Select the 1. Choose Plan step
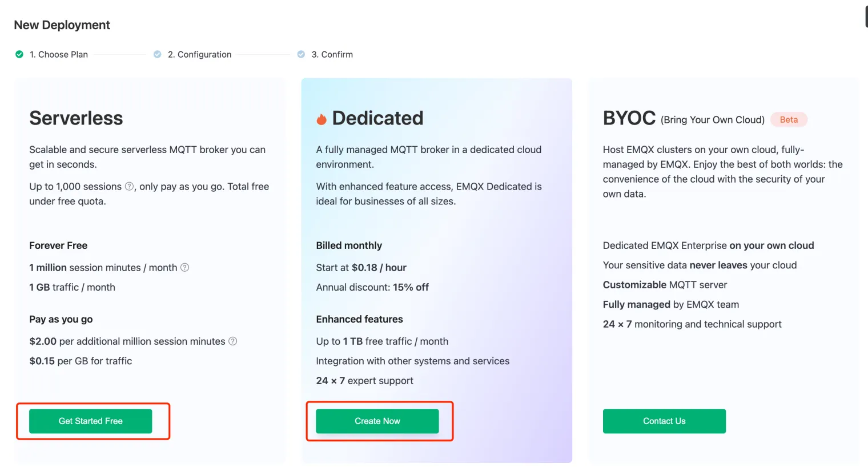The image size is (868, 475). (59, 54)
